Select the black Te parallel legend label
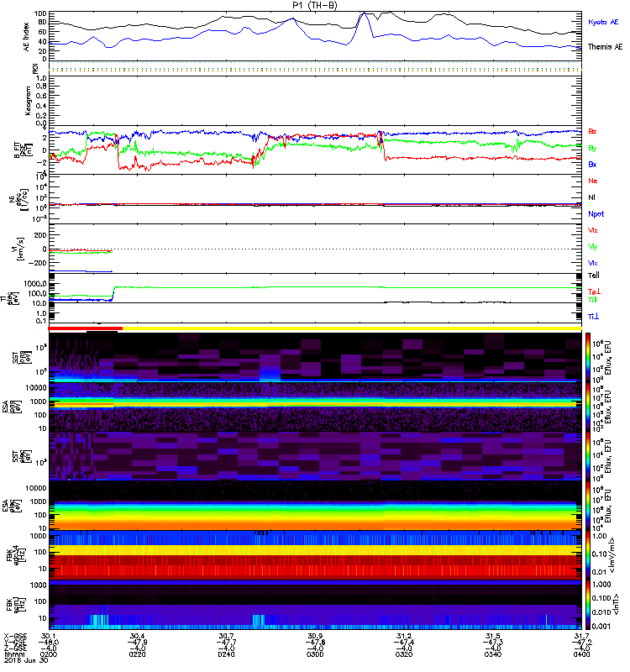 [x=594, y=276]
